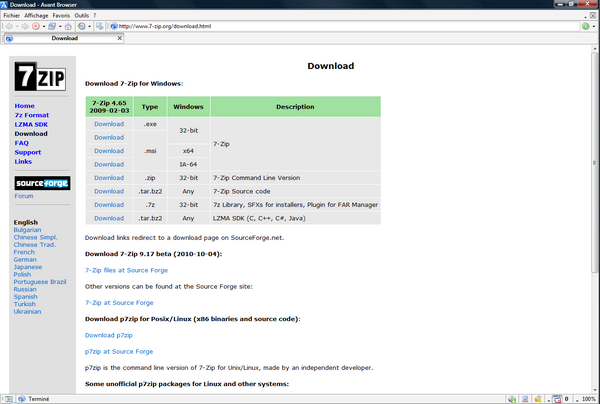This screenshot has width=600, height=404.
Task: Open p7zip at Source Forge link
Action: (x=119, y=351)
